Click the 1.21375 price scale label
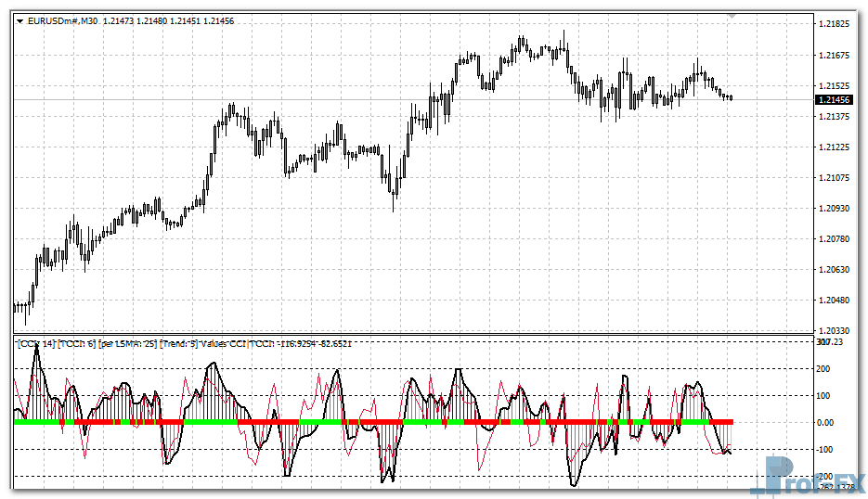Screen dimensions: 868x499 click(835, 116)
